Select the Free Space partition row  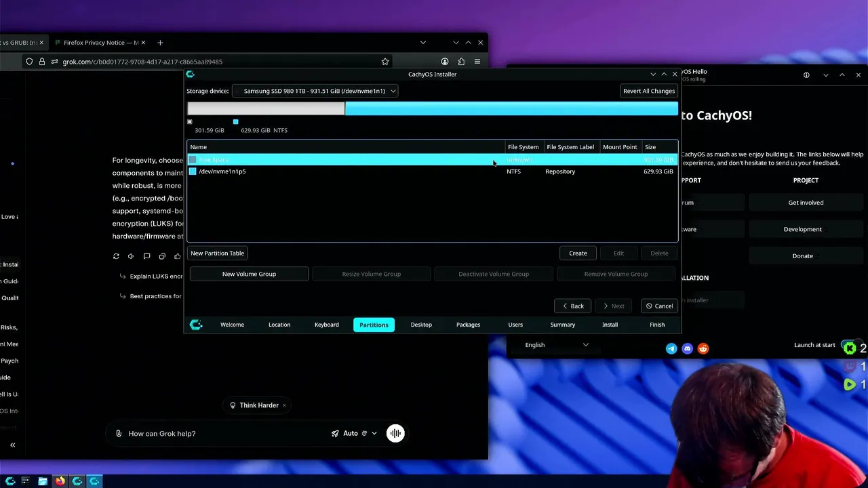coord(432,160)
